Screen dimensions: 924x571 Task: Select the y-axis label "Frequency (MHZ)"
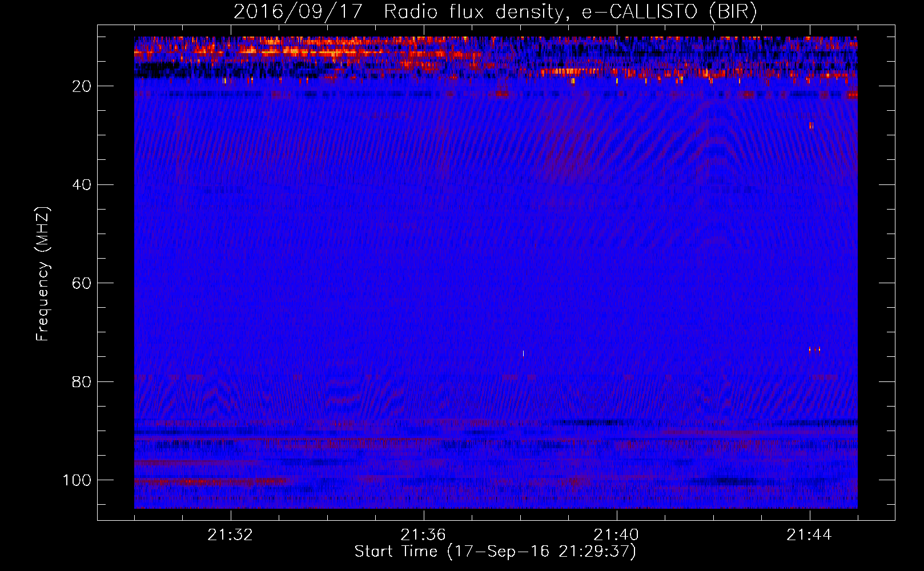(x=43, y=274)
